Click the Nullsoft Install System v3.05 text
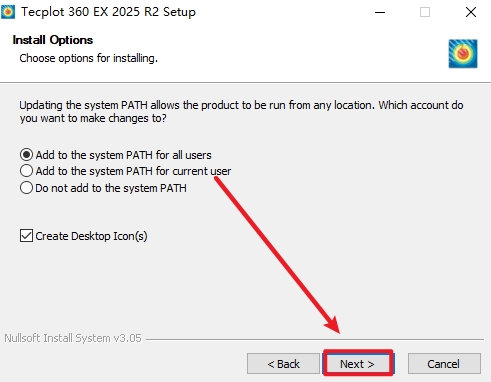The height and width of the screenshot is (382, 491). click(73, 338)
